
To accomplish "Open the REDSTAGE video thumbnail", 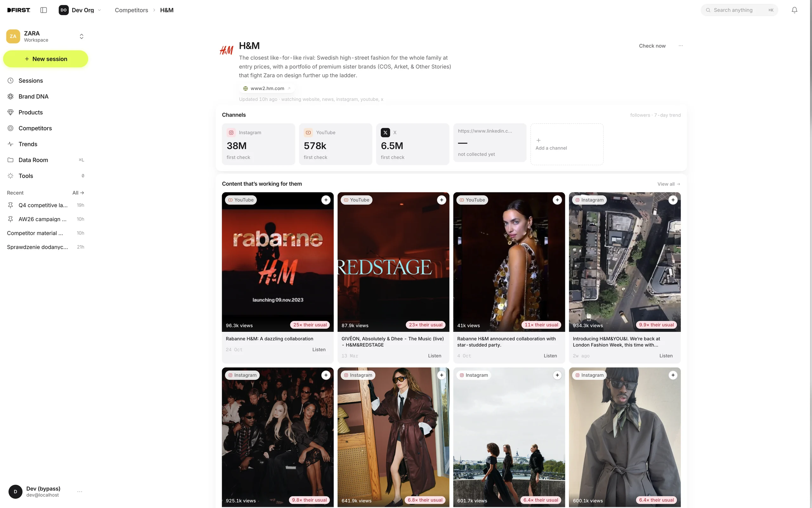I will pyautogui.click(x=393, y=262).
